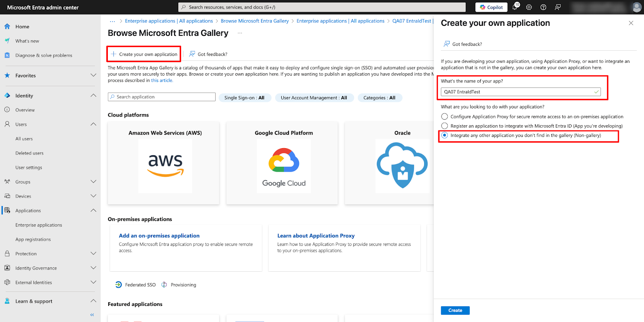
Task: Open Enterprise applications in sidebar
Action: pyautogui.click(x=39, y=225)
